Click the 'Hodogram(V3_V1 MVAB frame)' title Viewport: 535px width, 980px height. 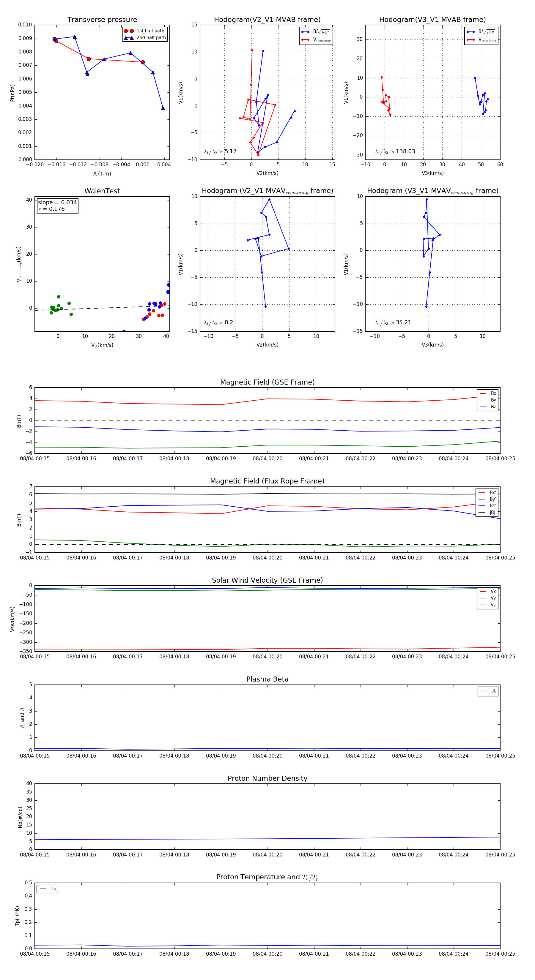(x=432, y=20)
